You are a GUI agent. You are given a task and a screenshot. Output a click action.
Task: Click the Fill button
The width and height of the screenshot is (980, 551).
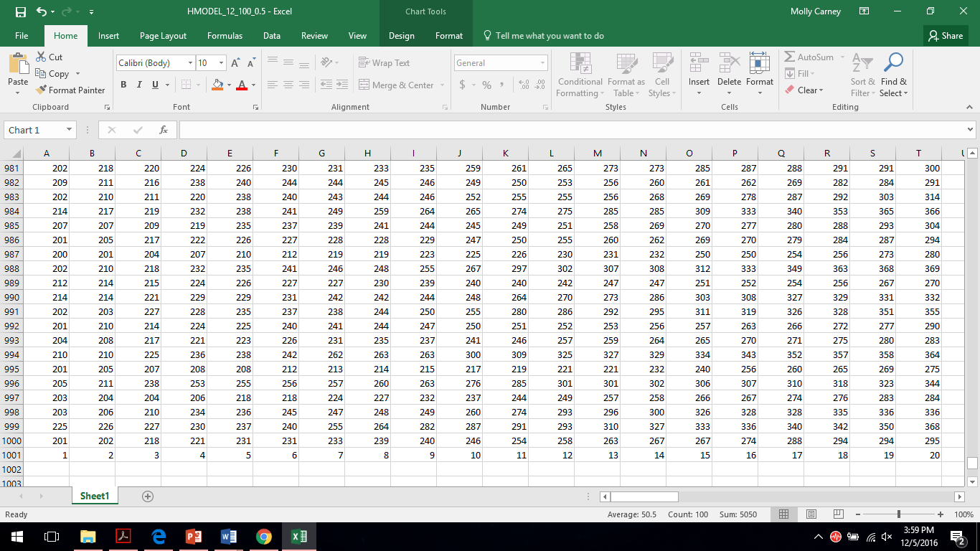click(798, 73)
